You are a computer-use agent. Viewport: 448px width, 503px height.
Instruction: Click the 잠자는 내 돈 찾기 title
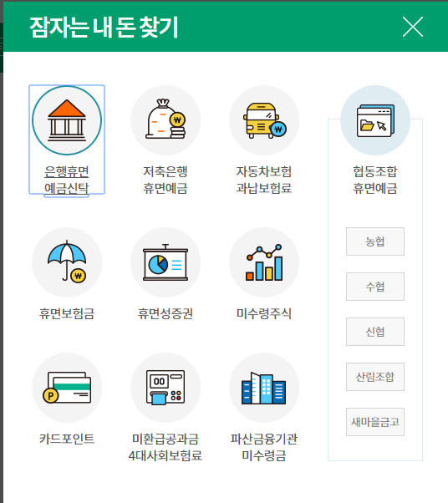click(104, 28)
